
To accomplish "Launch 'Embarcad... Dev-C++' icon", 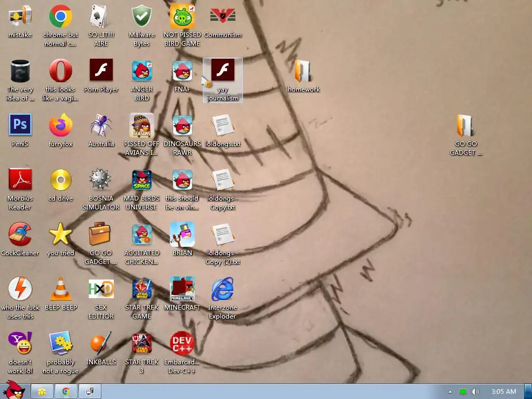I will (x=182, y=343).
